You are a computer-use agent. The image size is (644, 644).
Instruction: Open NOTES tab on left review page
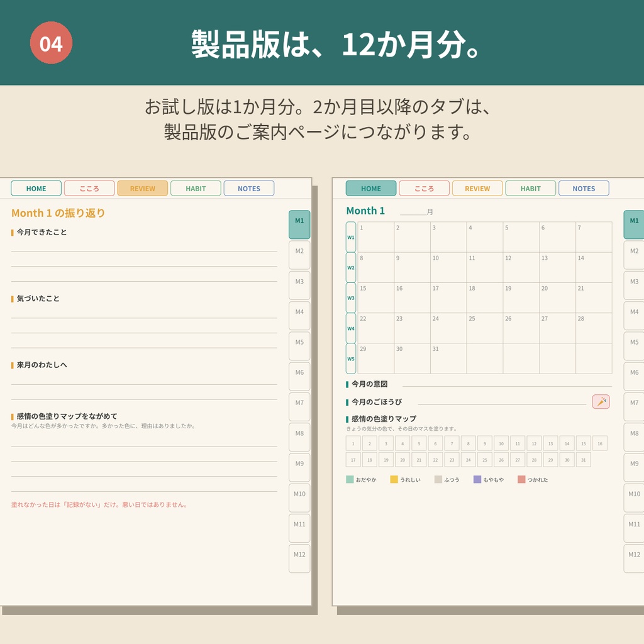coord(249,189)
